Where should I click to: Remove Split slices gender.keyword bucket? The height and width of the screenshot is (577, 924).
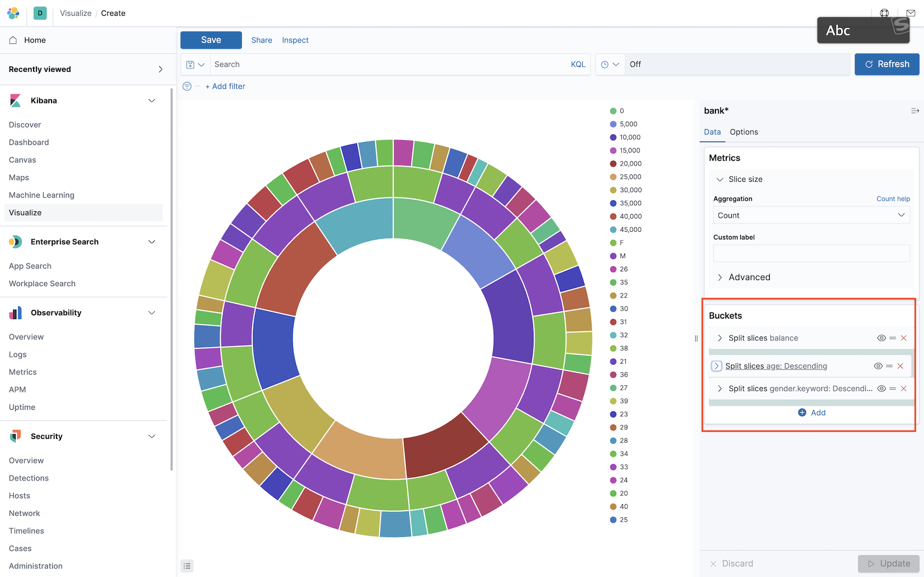(904, 389)
